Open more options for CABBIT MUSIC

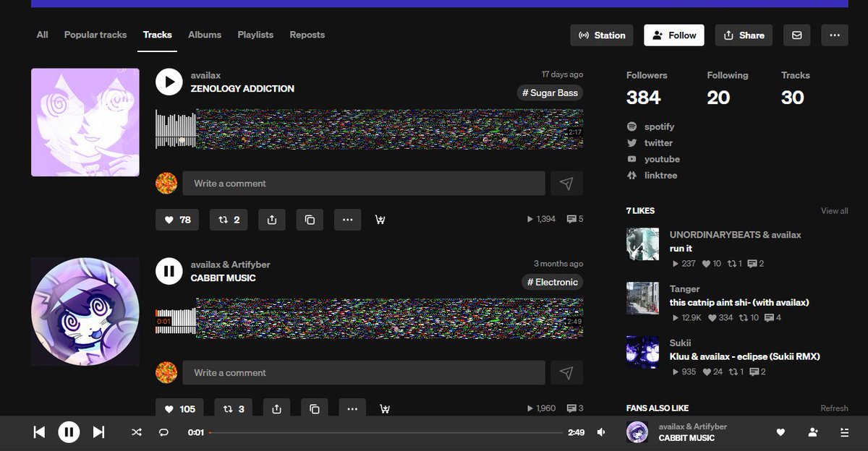[x=352, y=409]
